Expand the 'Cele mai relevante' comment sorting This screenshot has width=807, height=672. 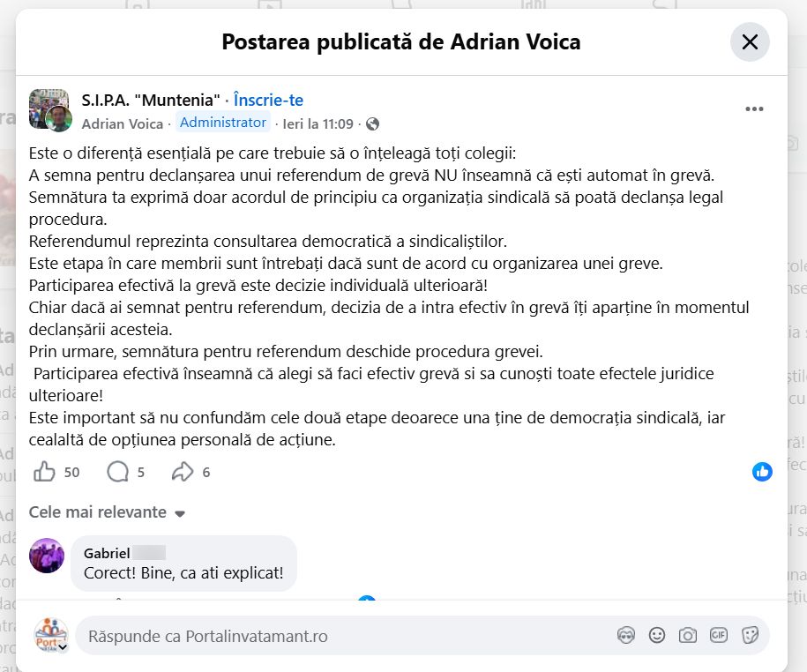[107, 512]
